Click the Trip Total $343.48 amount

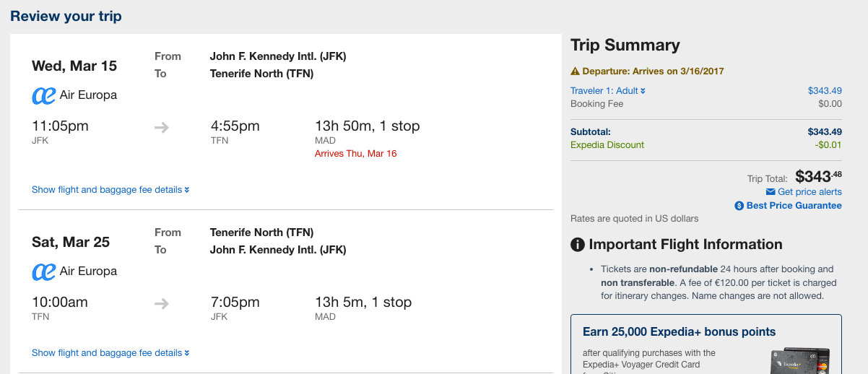(818, 176)
